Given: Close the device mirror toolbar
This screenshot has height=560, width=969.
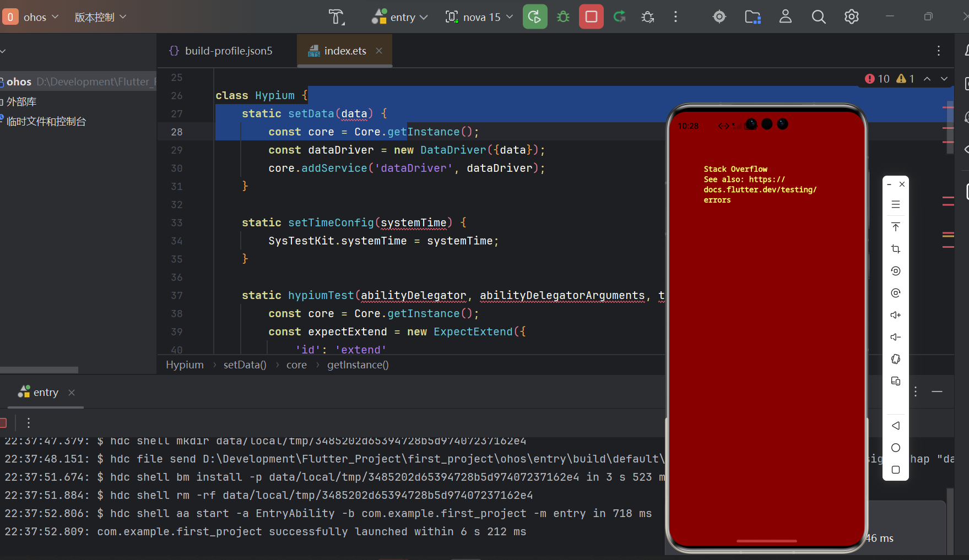Looking at the screenshot, I should click(x=902, y=184).
